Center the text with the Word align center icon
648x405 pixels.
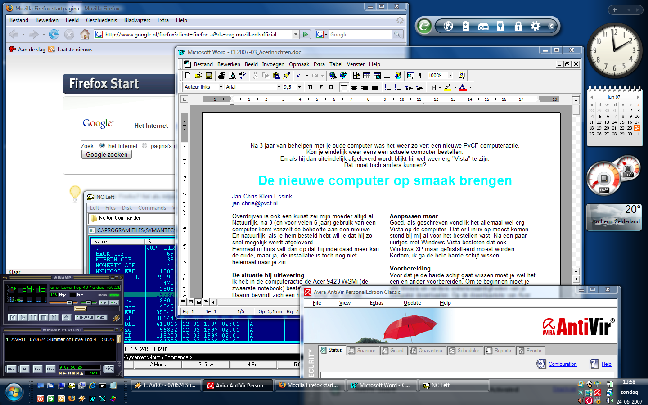354,87
